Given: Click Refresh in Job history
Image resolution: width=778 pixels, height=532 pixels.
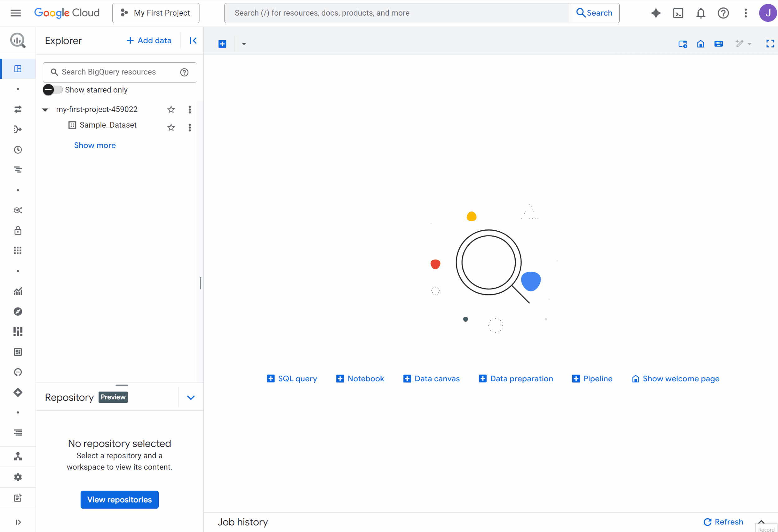Looking at the screenshot, I should [723, 522].
